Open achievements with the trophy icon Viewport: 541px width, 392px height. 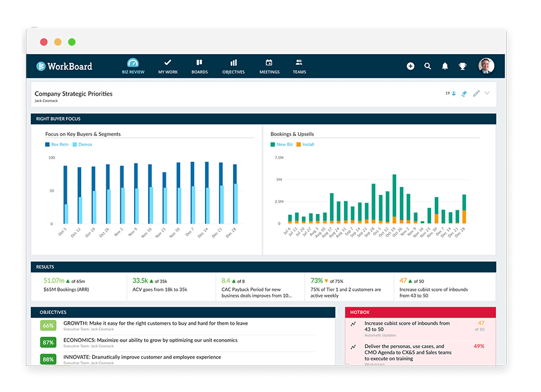coord(462,66)
